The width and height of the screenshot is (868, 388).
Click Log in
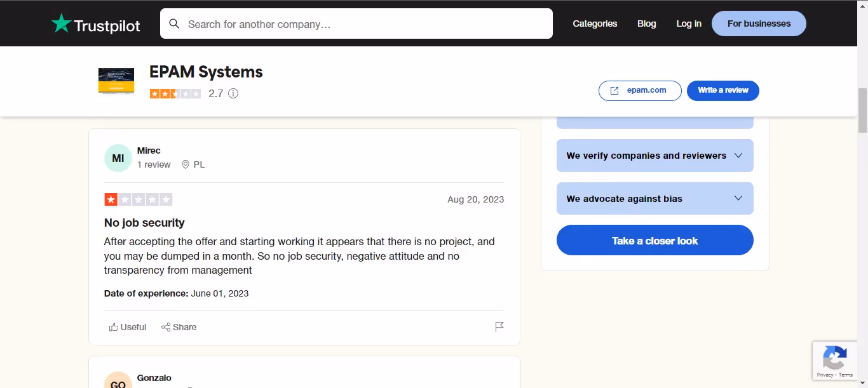pos(689,23)
